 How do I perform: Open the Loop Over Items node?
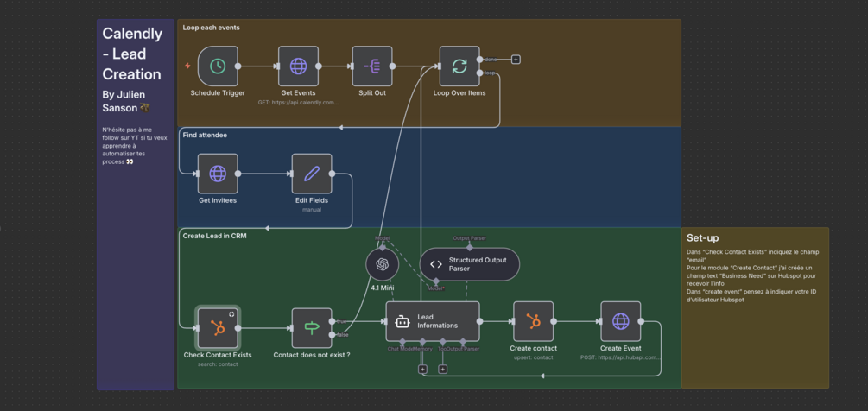tap(459, 66)
